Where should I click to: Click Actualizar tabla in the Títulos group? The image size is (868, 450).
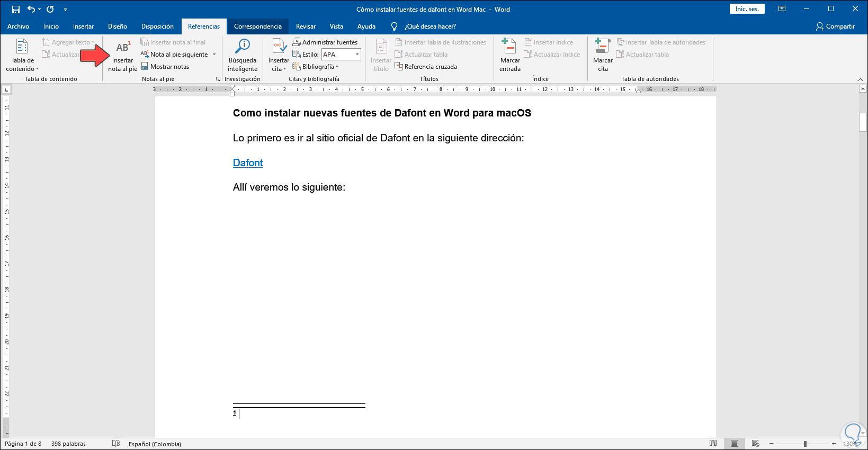pyautogui.click(x=422, y=55)
